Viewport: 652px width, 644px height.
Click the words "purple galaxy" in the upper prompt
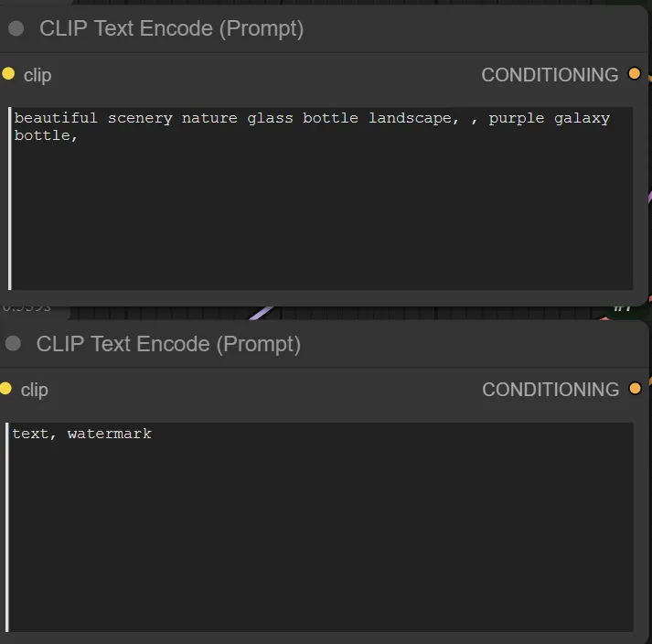pyautogui.click(x=549, y=118)
